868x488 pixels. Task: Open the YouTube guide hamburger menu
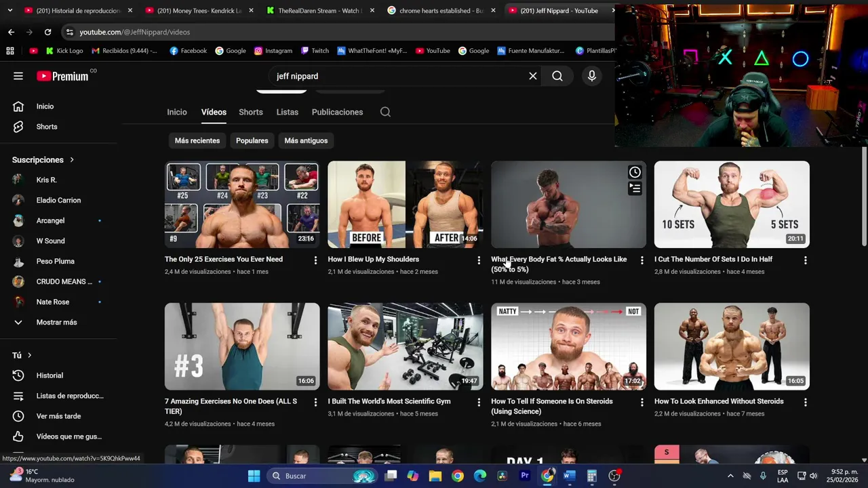click(18, 76)
